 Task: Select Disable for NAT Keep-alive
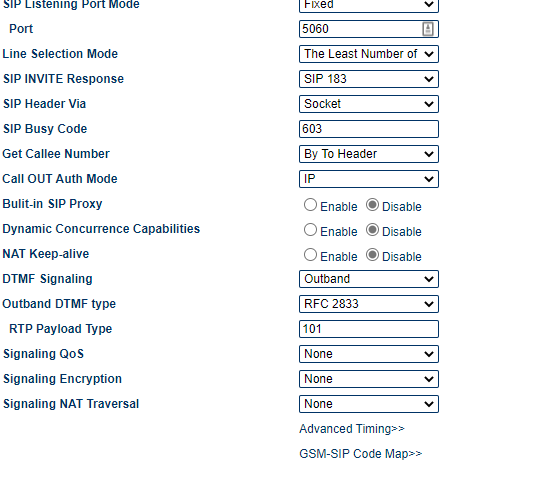coord(372,255)
